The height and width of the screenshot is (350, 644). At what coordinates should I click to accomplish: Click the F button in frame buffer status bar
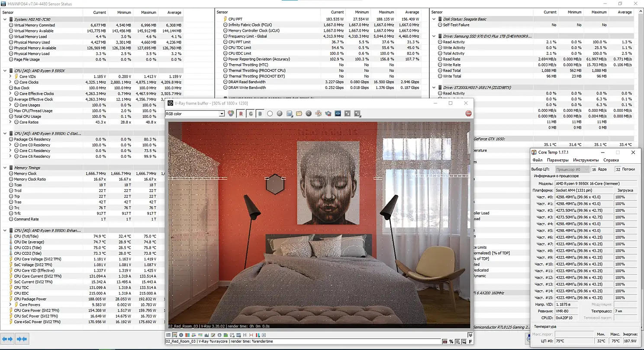[470, 341]
